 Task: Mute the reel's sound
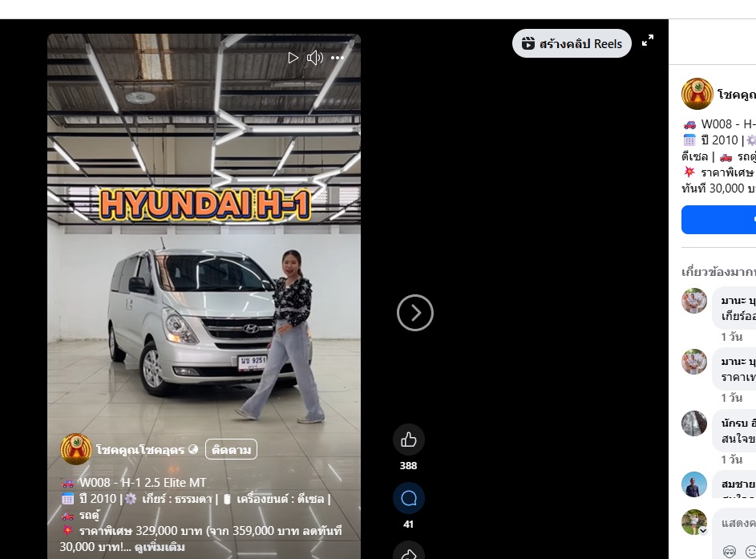(315, 58)
